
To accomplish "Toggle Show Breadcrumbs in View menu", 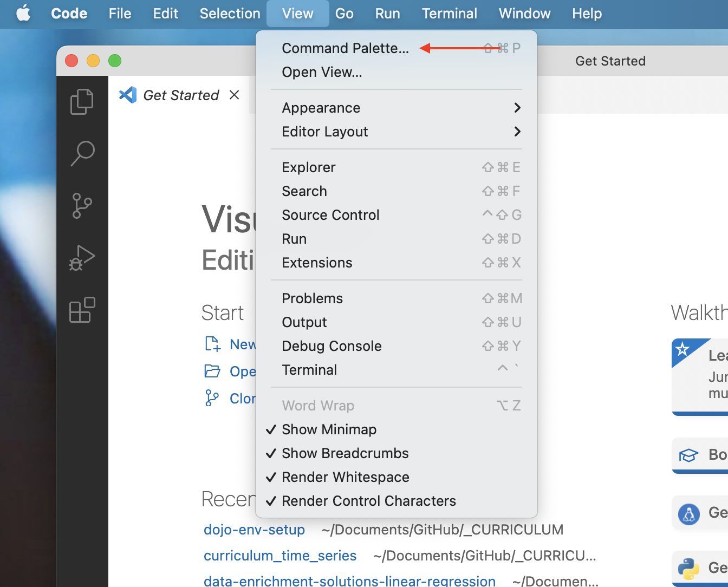I will [x=396, y=453].
